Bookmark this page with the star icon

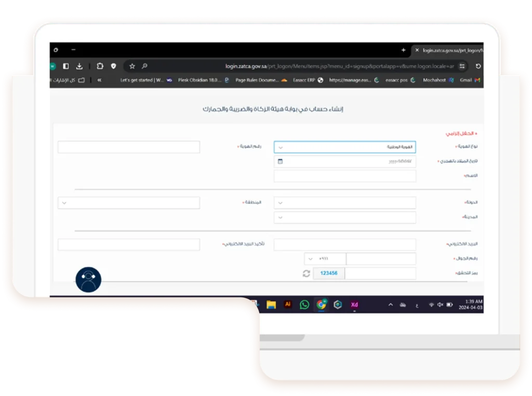(132, 66)
